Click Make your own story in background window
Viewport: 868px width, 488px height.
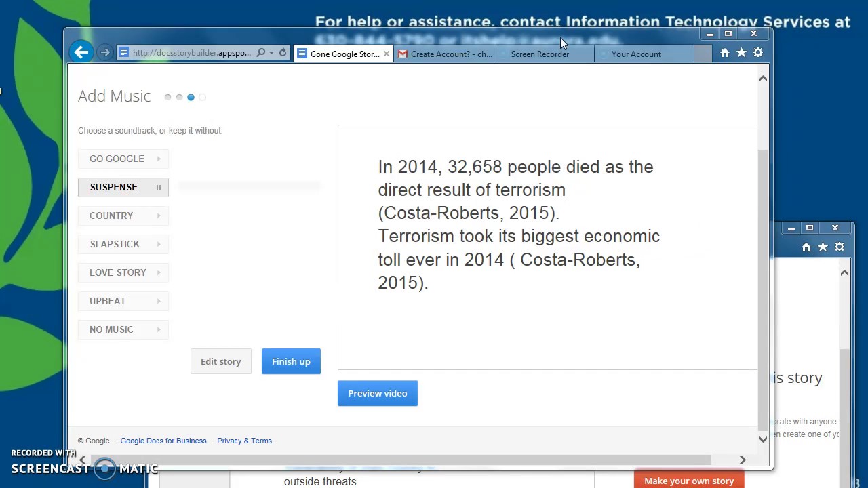(689, 481)
